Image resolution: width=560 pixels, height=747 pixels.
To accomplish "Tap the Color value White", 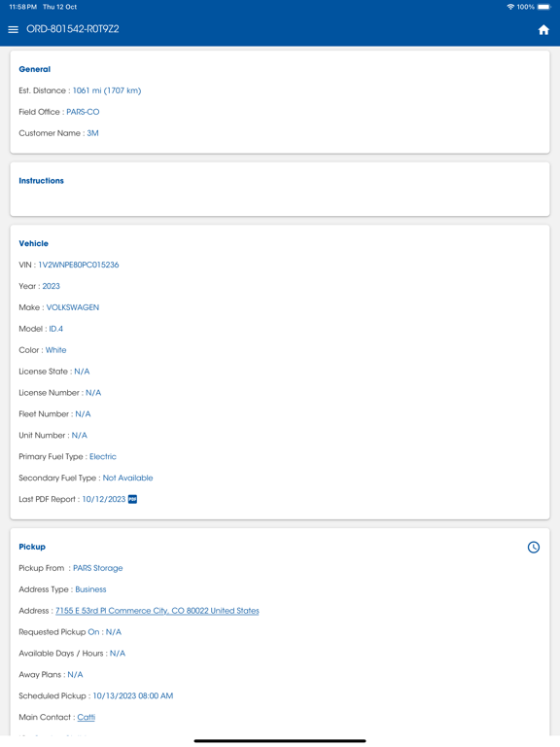I will pyautogui.click(x=55, y=350).
